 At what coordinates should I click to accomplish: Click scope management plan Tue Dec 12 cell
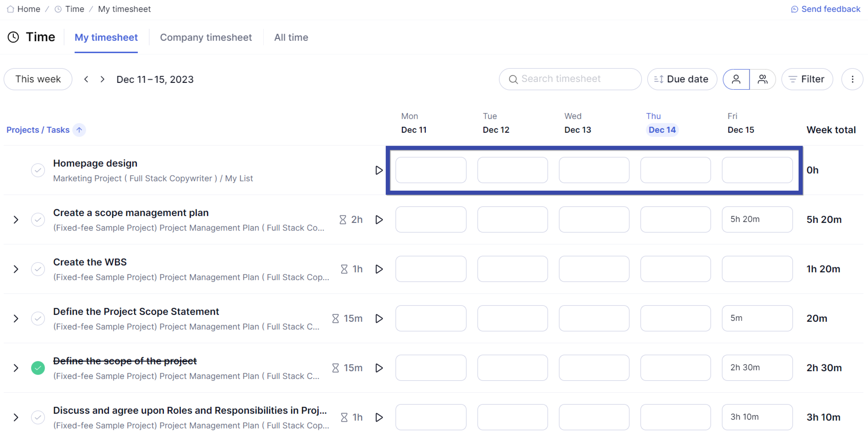click(x=513, y=220)
